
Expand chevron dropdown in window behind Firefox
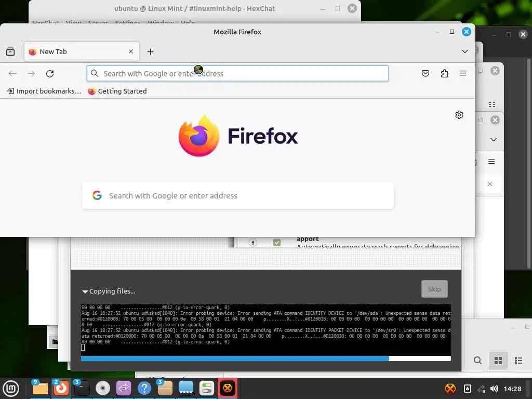pyautogui.click(x=494, y=139)
